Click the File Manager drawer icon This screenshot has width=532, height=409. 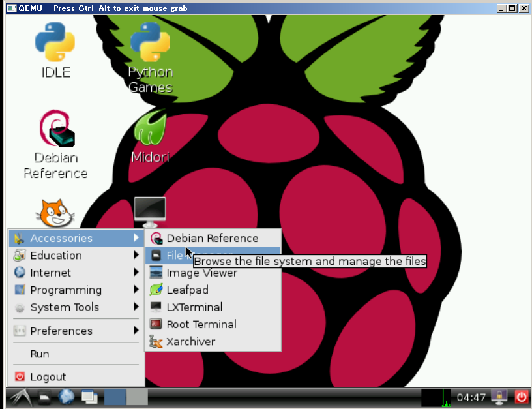pos(156,255)
